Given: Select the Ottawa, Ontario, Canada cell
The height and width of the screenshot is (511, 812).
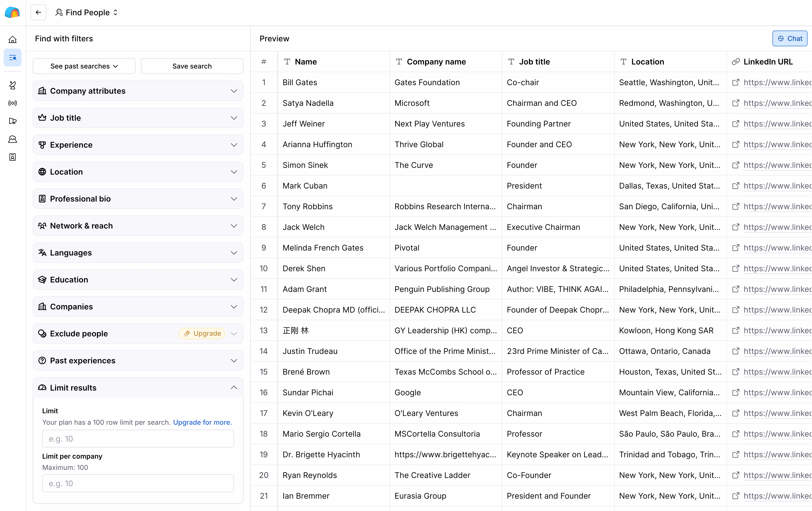Looking at the screenshot, I should pos(670,351).
